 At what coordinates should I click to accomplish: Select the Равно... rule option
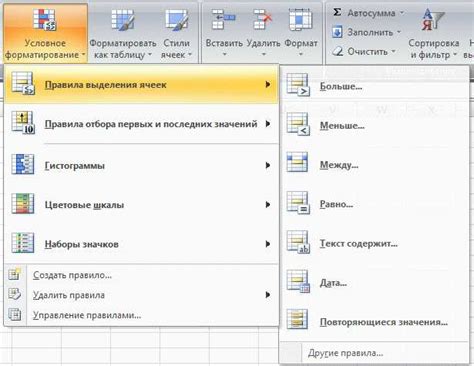[x=375, y=204]
